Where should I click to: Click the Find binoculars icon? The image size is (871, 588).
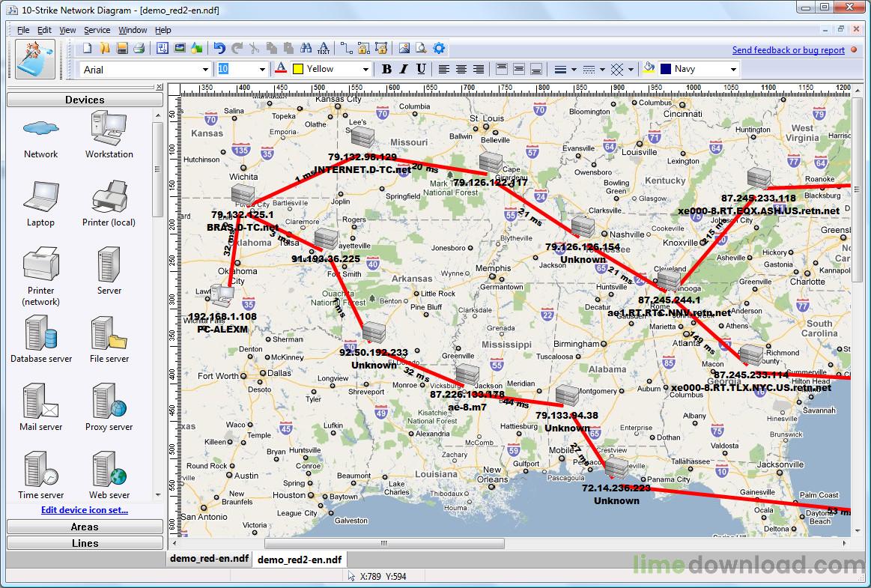click(x=306, y=49)
